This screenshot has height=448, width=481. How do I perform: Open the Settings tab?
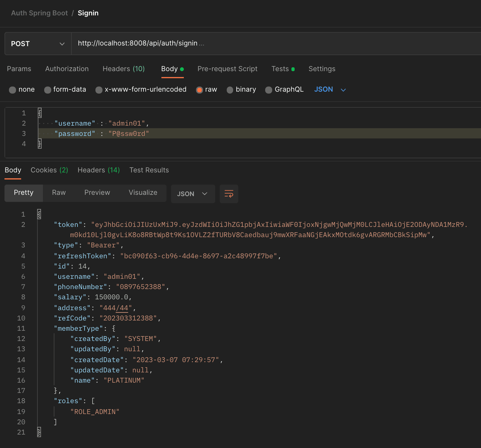tap(322, 69)
